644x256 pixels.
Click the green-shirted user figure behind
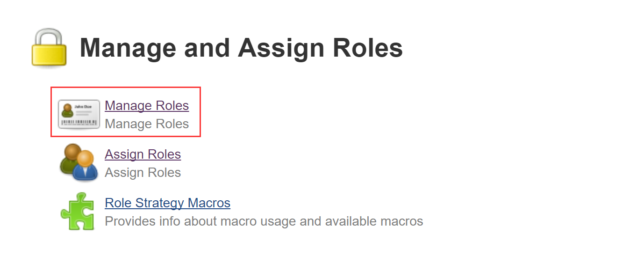pos(69,159)
